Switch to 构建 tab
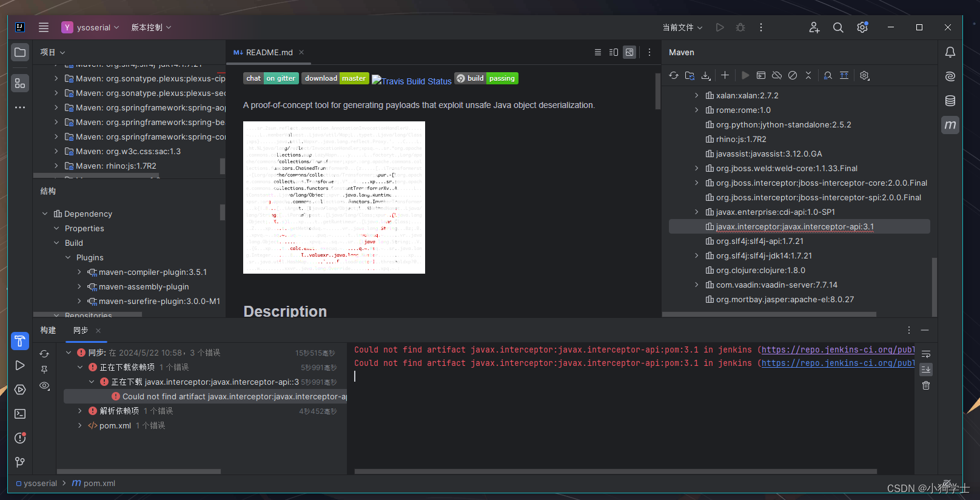980x500 pixels. click(x=48, y=330)
